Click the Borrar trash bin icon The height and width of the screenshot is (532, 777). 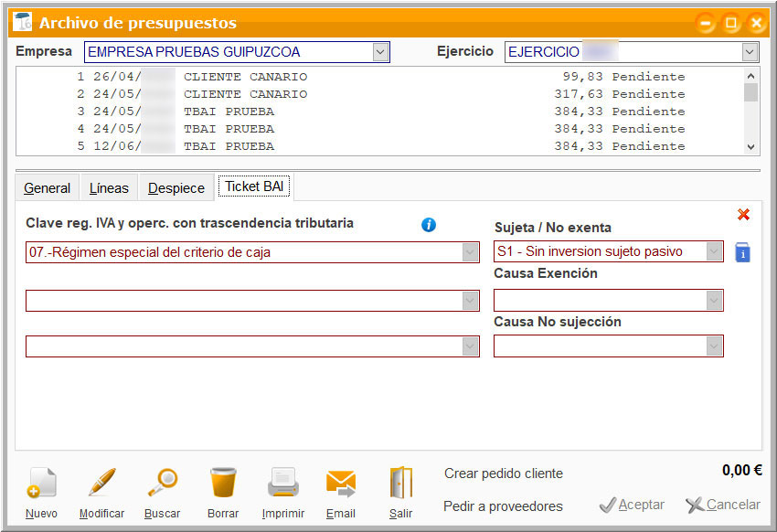[x=223, y=482]
